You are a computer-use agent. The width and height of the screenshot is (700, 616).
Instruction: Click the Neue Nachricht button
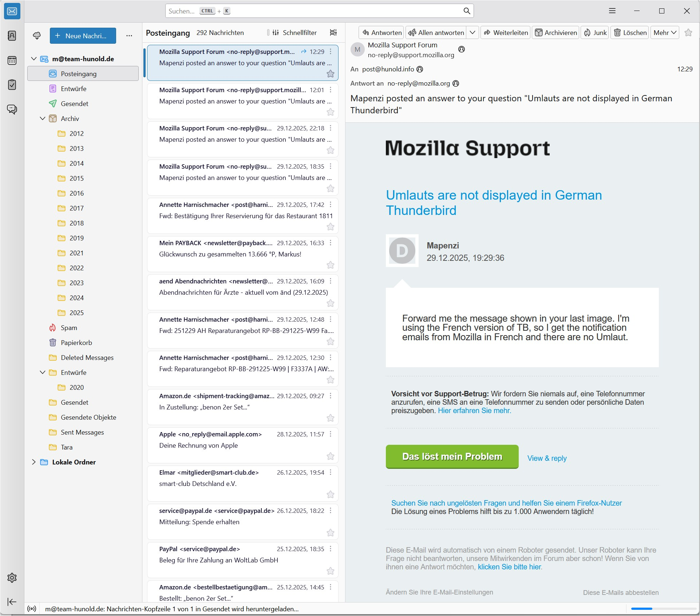click(83, 36)
